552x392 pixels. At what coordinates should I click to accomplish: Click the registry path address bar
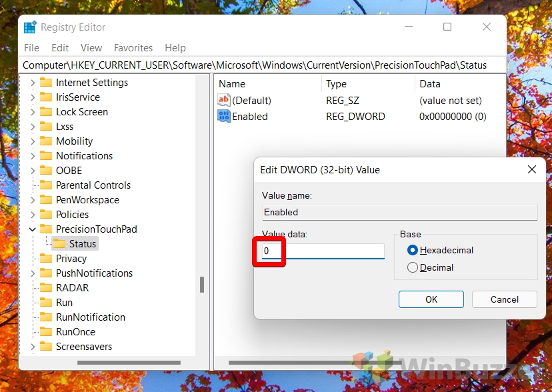point(262,65)
